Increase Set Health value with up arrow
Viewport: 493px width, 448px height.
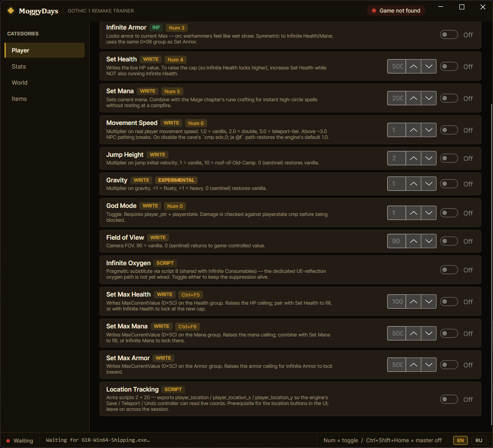tap(414, 66)
